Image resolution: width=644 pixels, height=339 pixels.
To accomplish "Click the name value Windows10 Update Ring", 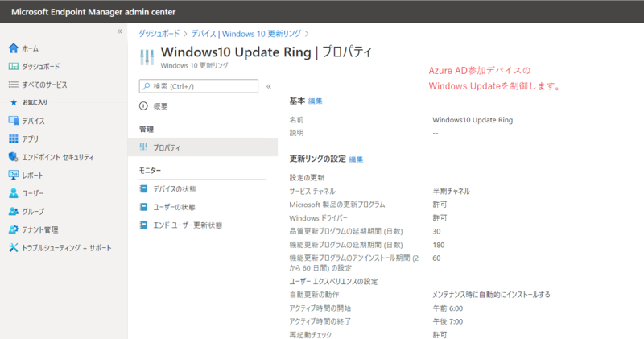I will [473, 120].
